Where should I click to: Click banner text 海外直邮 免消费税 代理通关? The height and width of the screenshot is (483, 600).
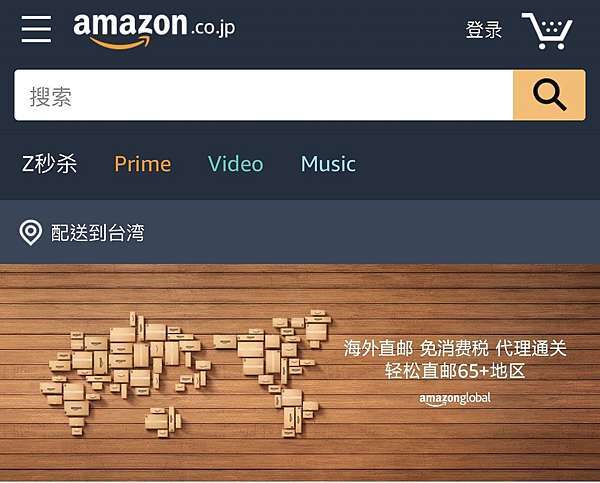pyautogui.click(x=455, y=348)
